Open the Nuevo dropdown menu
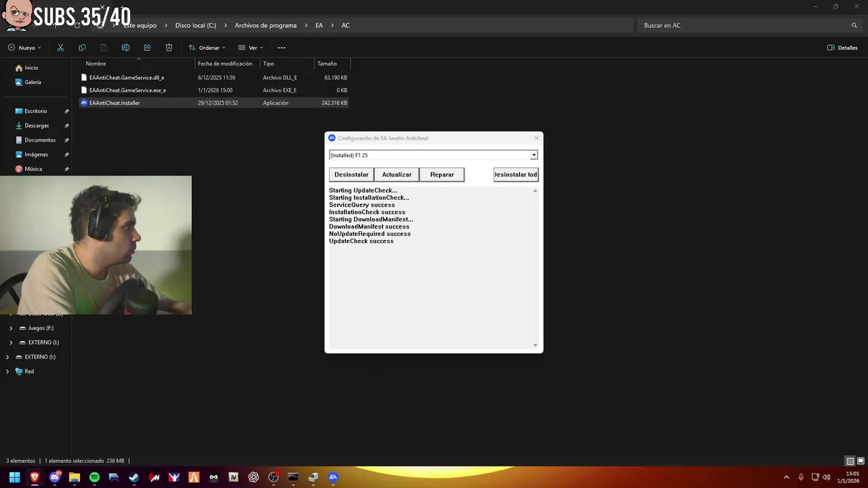 (24, 47)
